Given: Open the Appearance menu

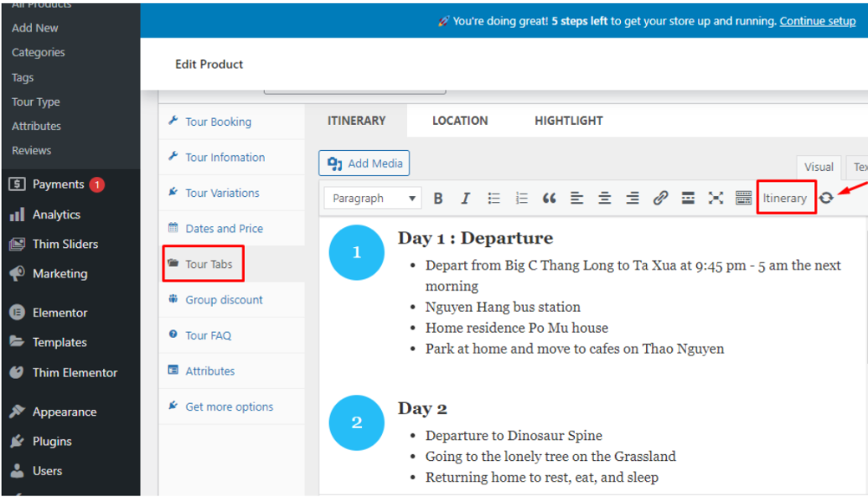Looking at the screenshot, I should (x=65, y=412).
